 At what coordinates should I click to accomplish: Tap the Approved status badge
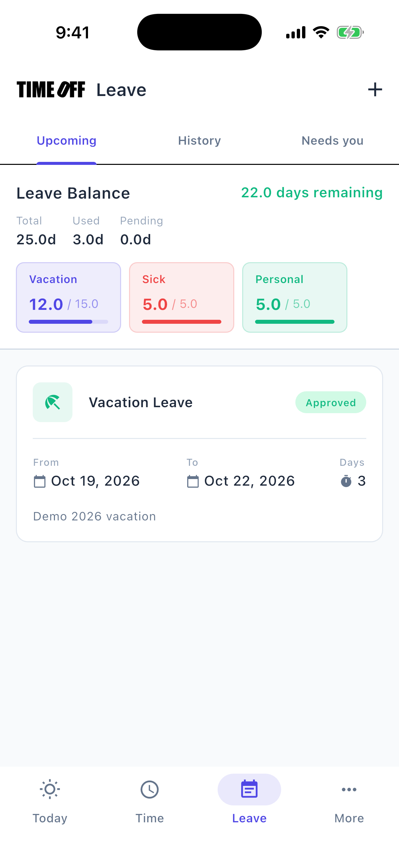coord(331,402)
